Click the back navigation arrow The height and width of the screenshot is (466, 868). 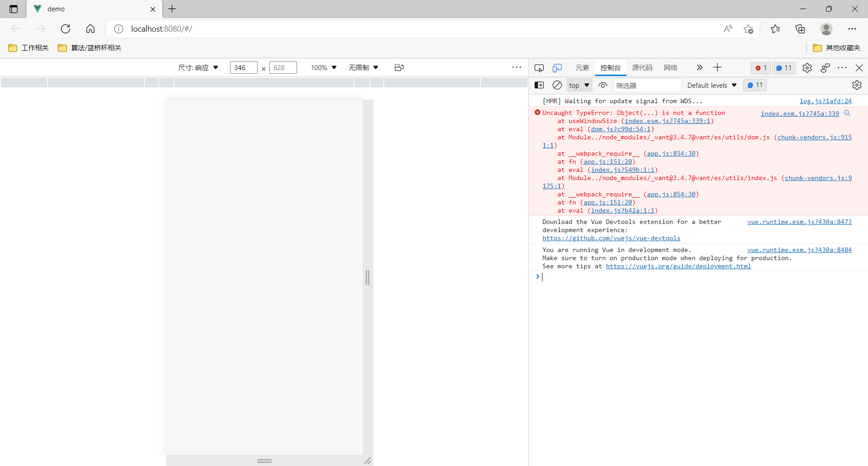[16, 29]
